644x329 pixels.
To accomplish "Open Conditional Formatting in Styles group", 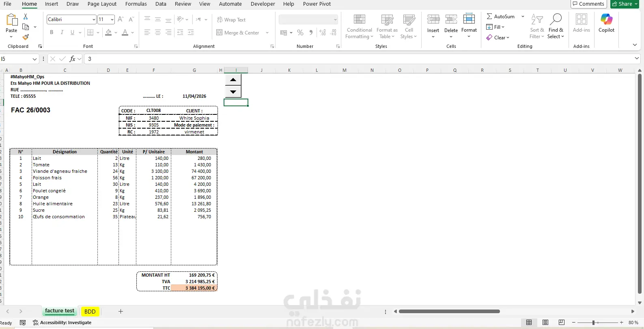I will (360, 26).
